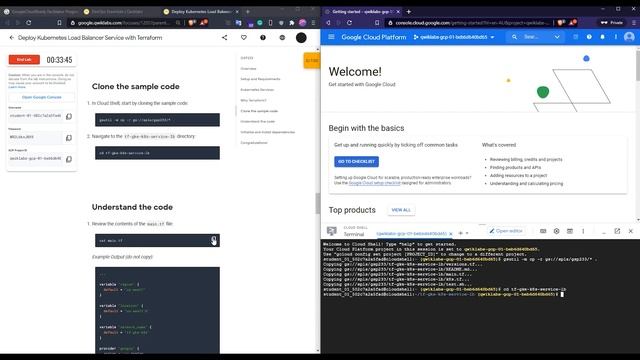Click the Qwiklabs address bar
Viewport: 640px width, 360px height.
[x=124, y=23]
